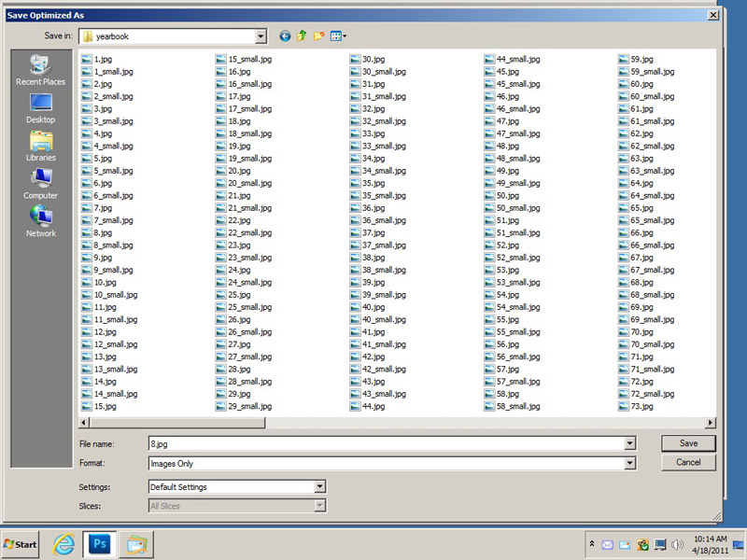The height and width of the screenshot is (560, 747).
Task: Select file 8.jpg in the list
Action: pyautogui.click(x=97, y=232)
